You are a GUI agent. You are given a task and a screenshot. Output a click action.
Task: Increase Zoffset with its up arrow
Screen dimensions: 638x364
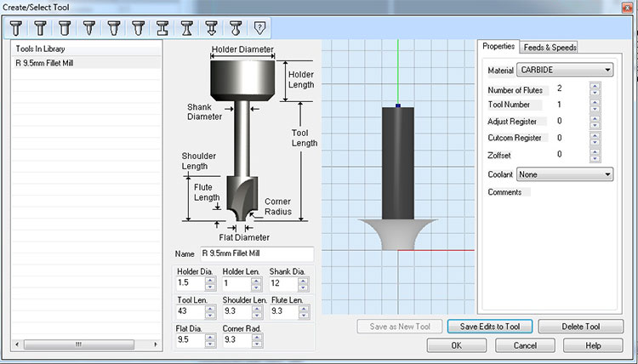pyautogui.click(x=595, y=151)
